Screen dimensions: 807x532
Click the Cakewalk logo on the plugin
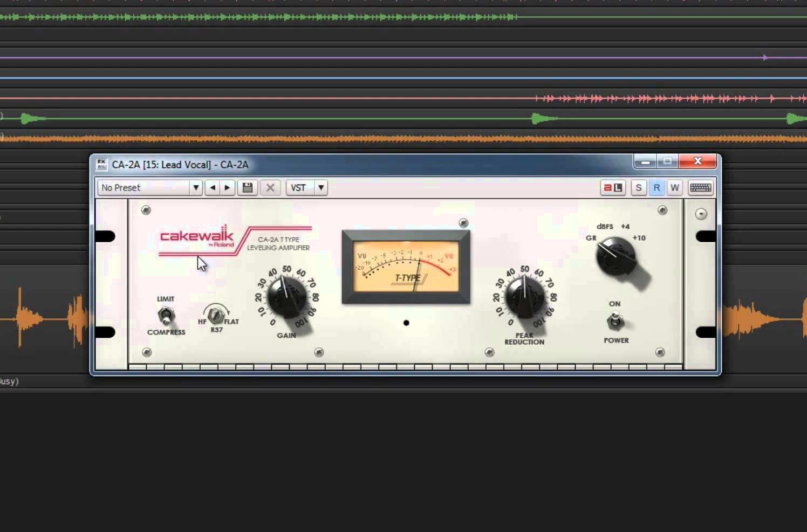pos(197,236)
